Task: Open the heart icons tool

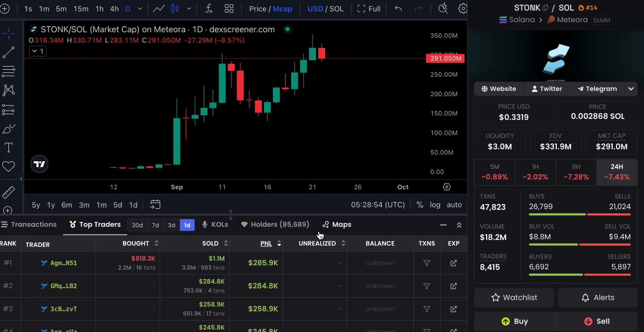Action: point(9,167)
